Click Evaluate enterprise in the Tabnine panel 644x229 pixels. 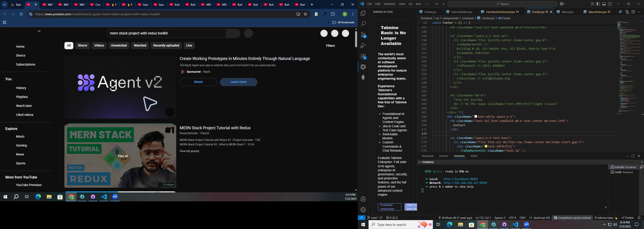pos(390,207)
